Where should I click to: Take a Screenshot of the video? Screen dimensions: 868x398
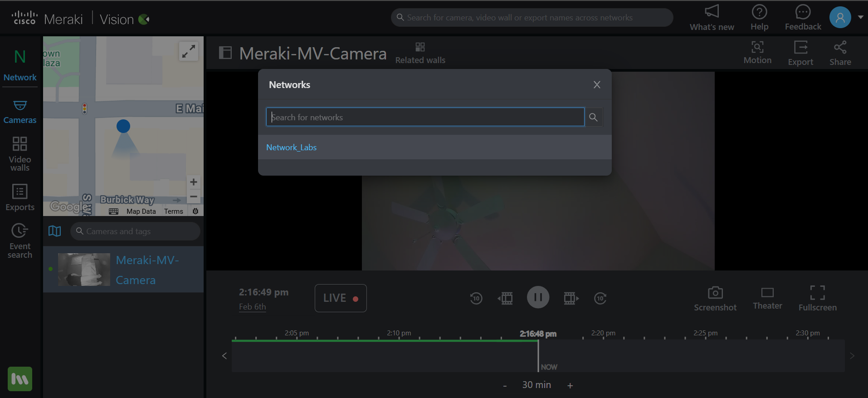[x=715, y=298]
